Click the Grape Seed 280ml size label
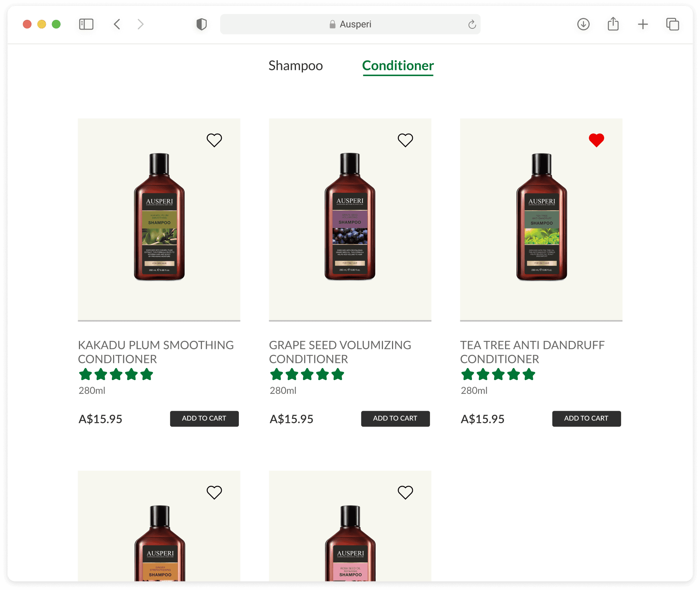 pyautogui.click(x=283, y=391)
